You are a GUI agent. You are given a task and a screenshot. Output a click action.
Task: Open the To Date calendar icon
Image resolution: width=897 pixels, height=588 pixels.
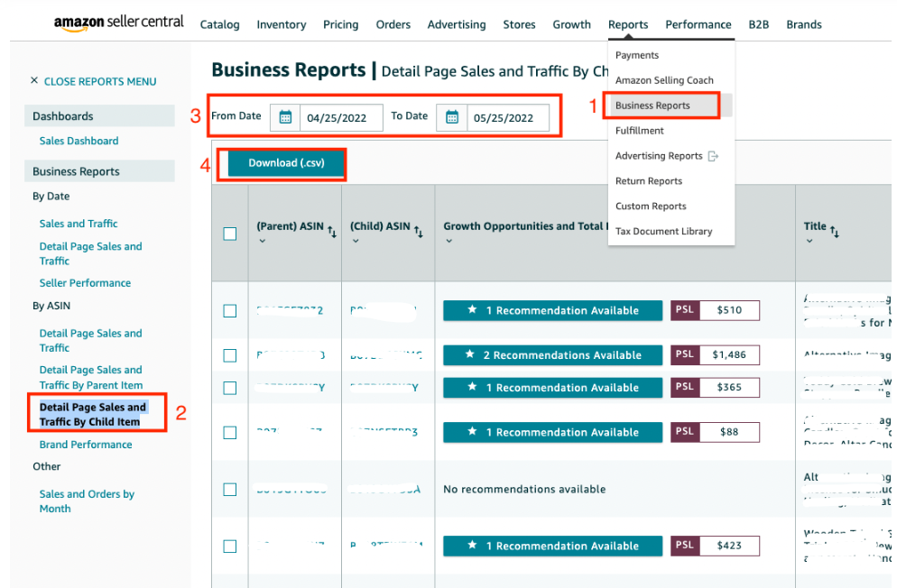(452, 118)
